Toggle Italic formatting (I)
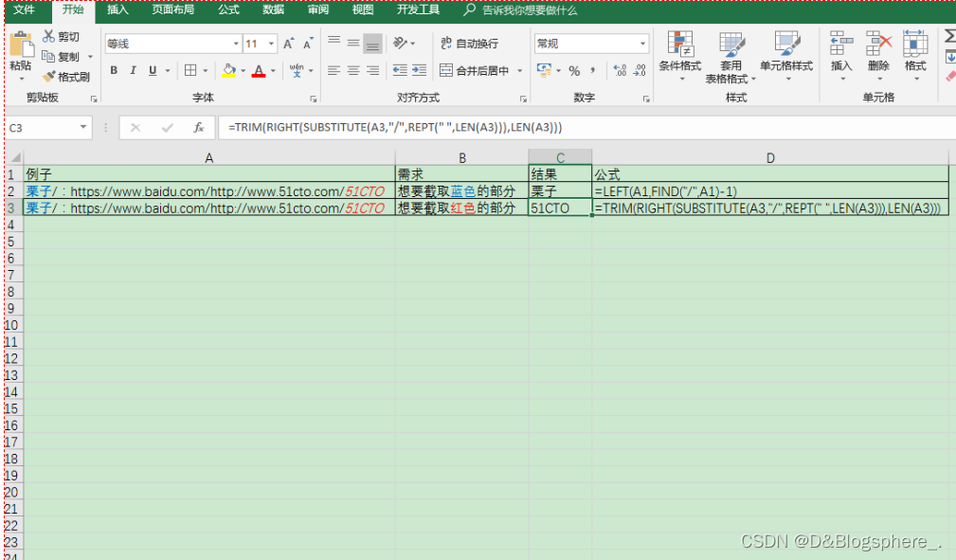Screen dimensions: 956x560 (133, 70)
